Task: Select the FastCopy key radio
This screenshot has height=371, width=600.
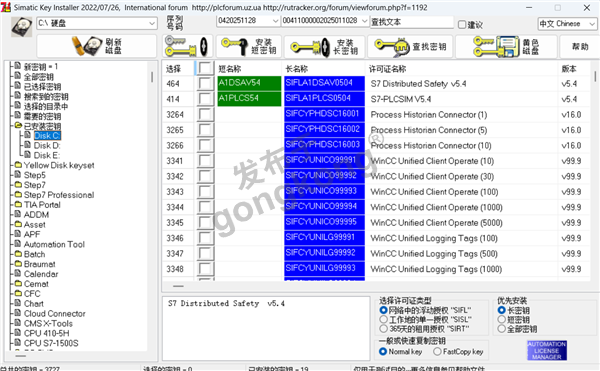Action: coord(437,351)
